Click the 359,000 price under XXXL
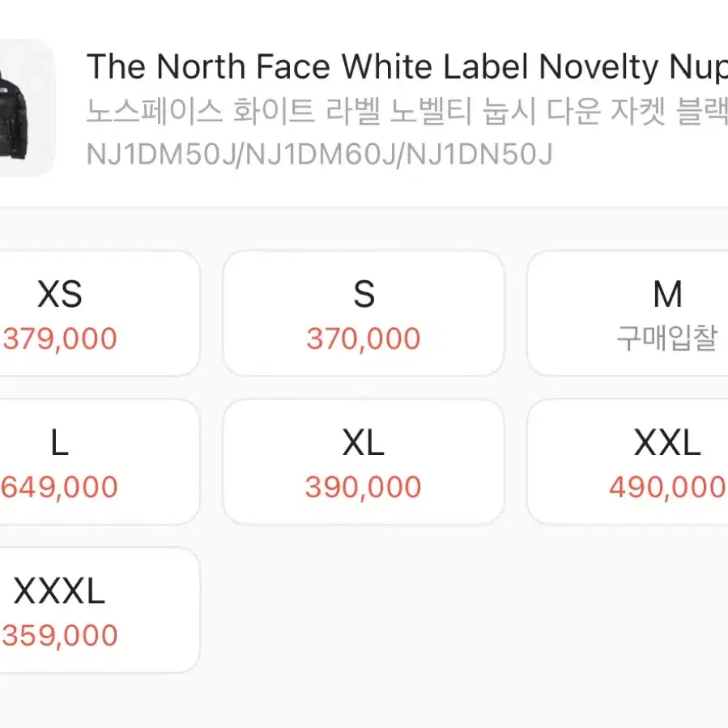Image resolution: width=728 pixels, height=728 pixels. 59,636
